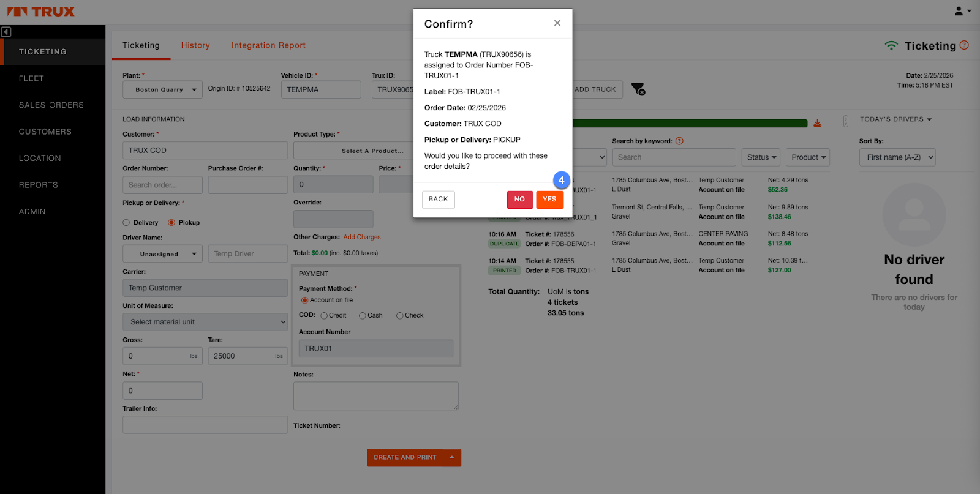This screenshot has width=980, height=494.
Task: Expand the Select material unit dropdown
Action: [x=205, y=322]
